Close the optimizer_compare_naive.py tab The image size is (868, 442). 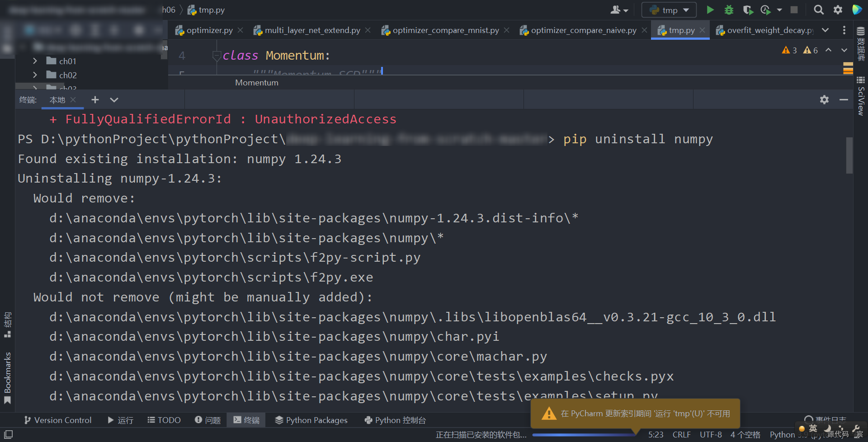coord(644,30)
